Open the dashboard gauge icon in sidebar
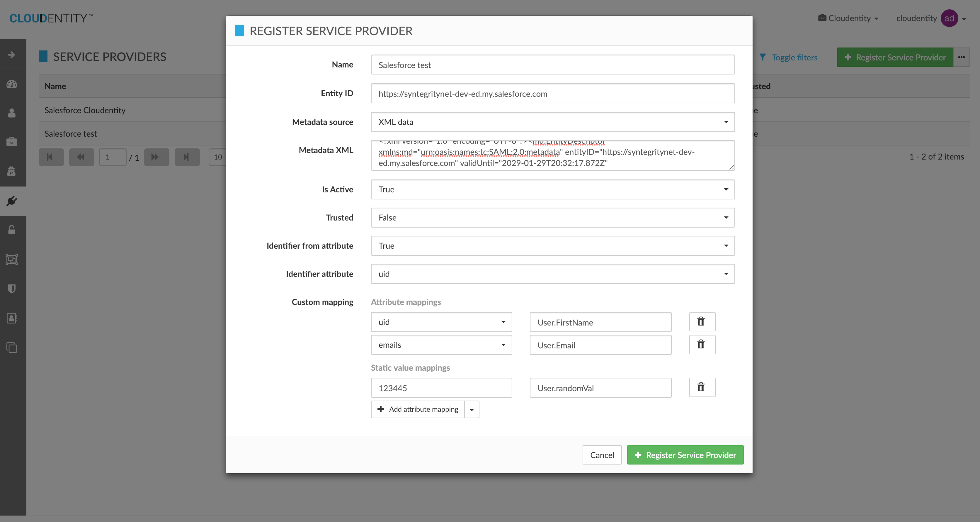The height and width of the screenshot is (522, 980). [x=12, y=84]
